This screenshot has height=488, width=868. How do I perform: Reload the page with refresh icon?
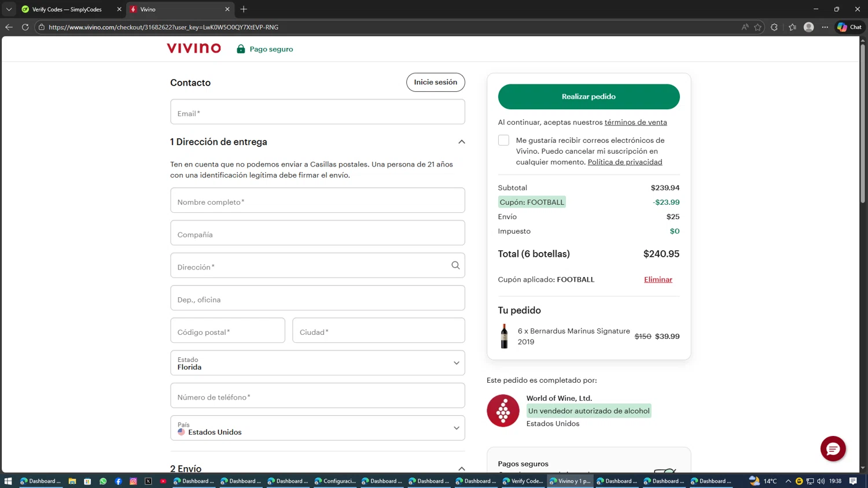[25, 27]
